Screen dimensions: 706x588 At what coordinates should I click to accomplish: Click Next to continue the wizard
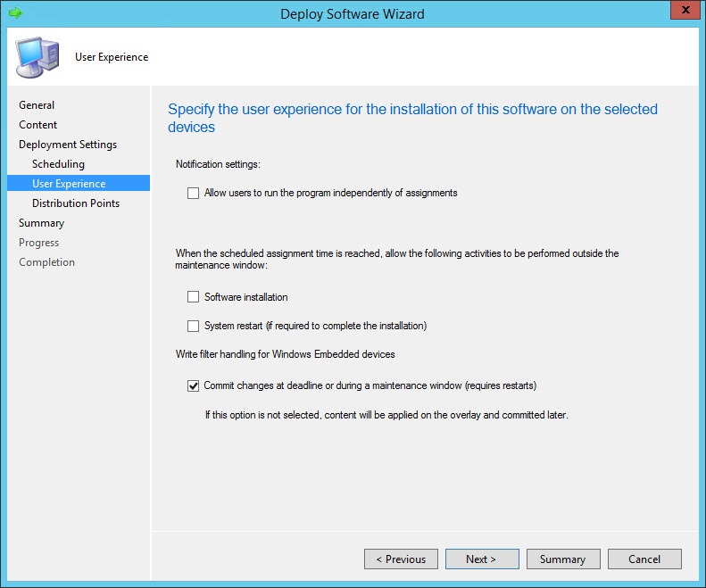click(482, 559)
